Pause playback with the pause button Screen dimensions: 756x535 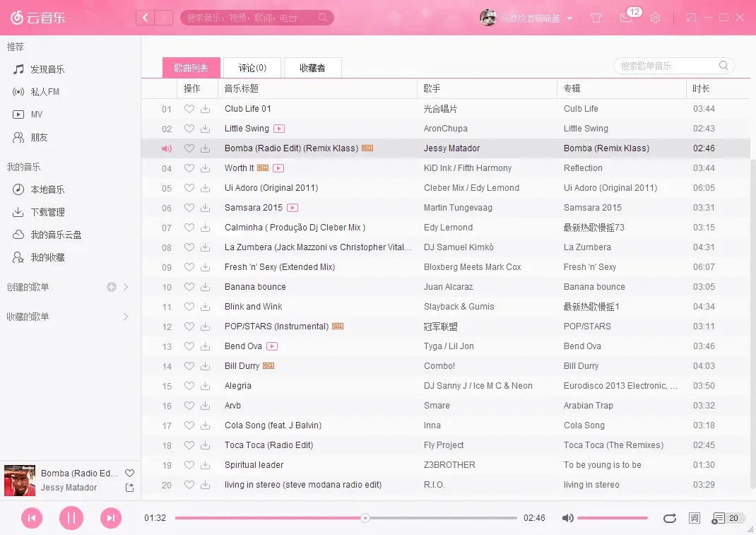[x=71, y=518]
